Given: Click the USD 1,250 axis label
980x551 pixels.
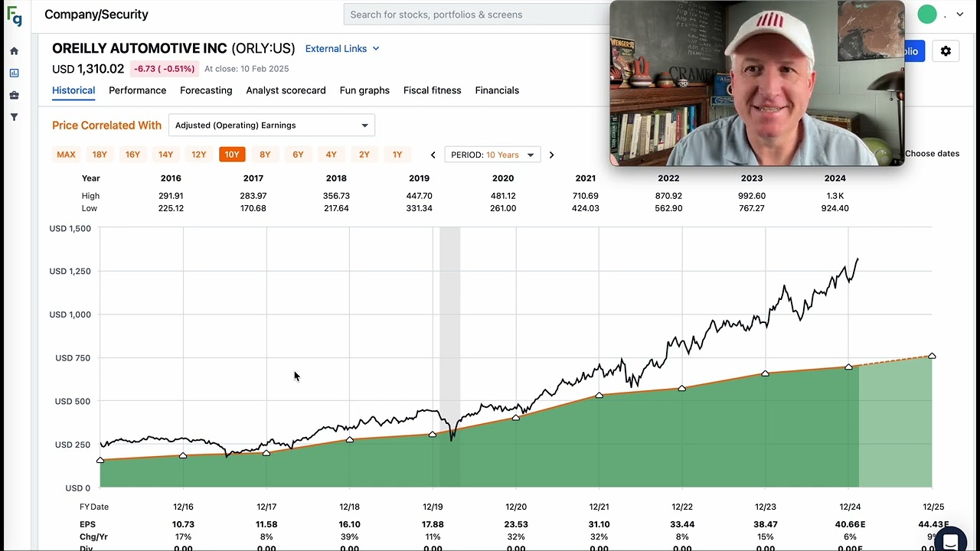Looking at the screenshot, I should pos(70,272).
